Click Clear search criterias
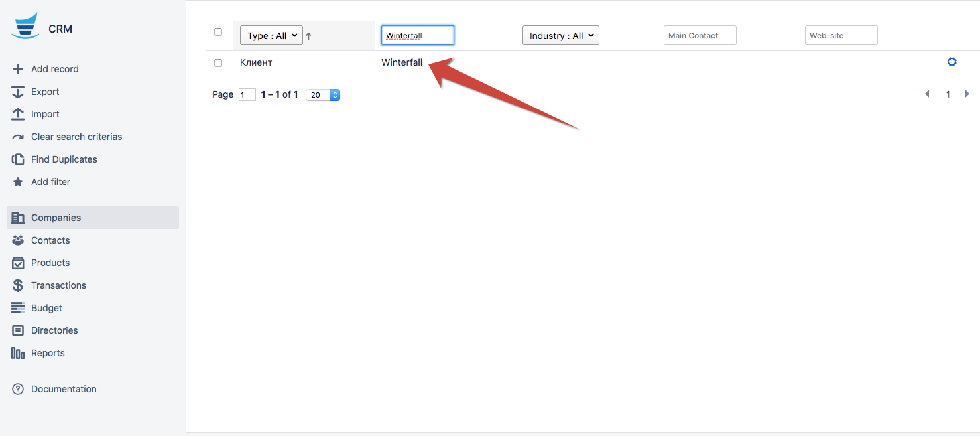Viewport: 980px width, 436px height. [x=76, y=137]
